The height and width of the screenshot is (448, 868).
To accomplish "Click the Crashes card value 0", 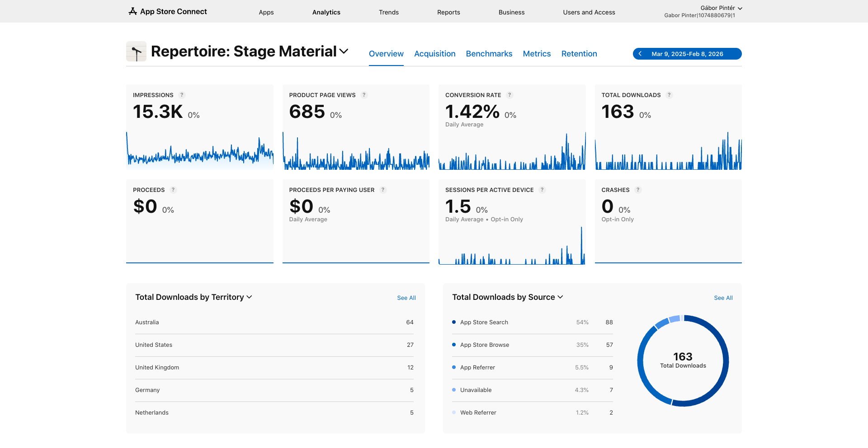I will pyautogui.click(x=607, y=206).
